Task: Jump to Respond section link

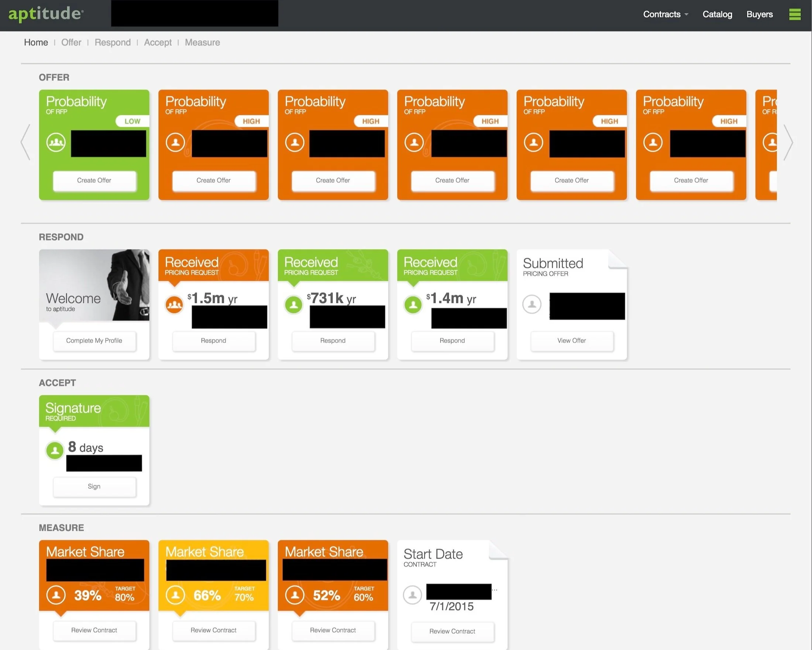Action: (113, 42)
